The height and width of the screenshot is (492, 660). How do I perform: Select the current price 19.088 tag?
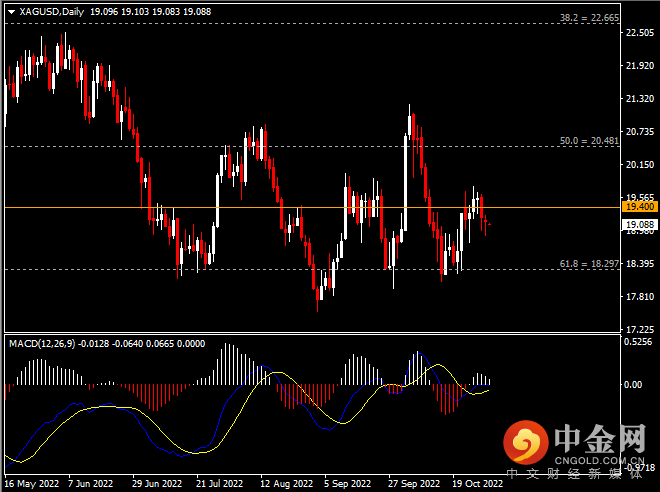[x=640, y=225]
